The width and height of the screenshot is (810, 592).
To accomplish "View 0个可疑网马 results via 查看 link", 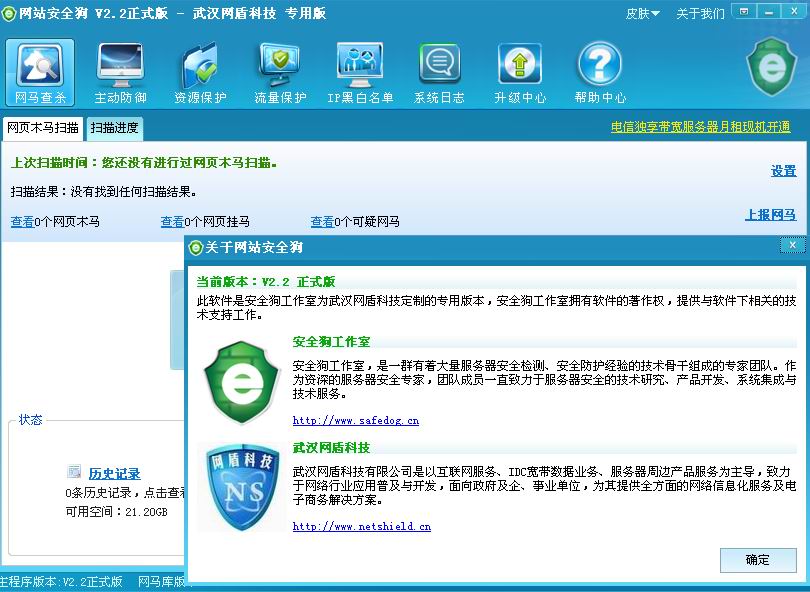I will [322, 222].
